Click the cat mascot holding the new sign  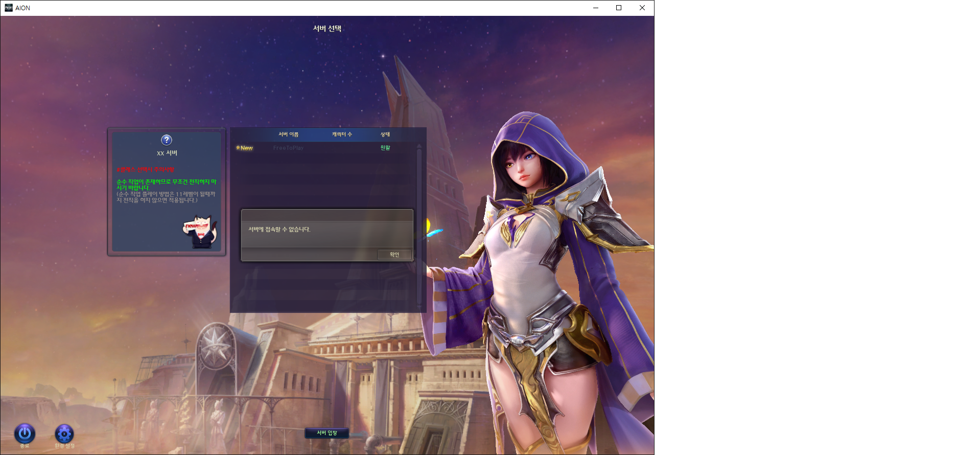tap(200, 232)
